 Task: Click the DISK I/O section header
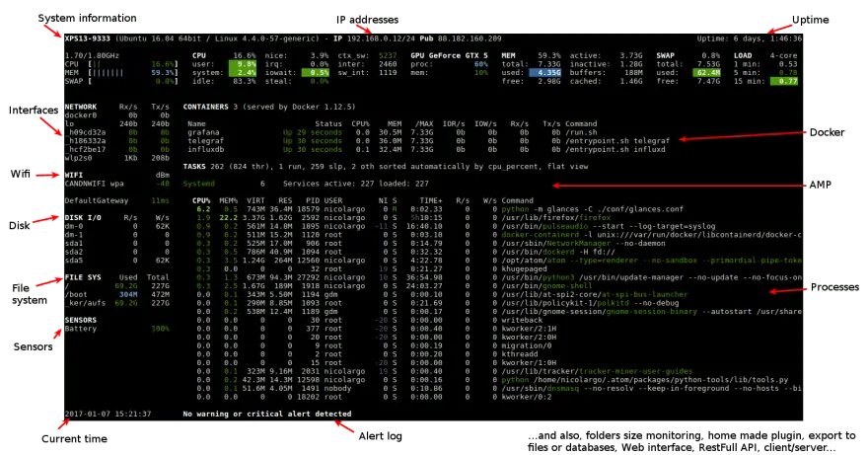[83, 218]
